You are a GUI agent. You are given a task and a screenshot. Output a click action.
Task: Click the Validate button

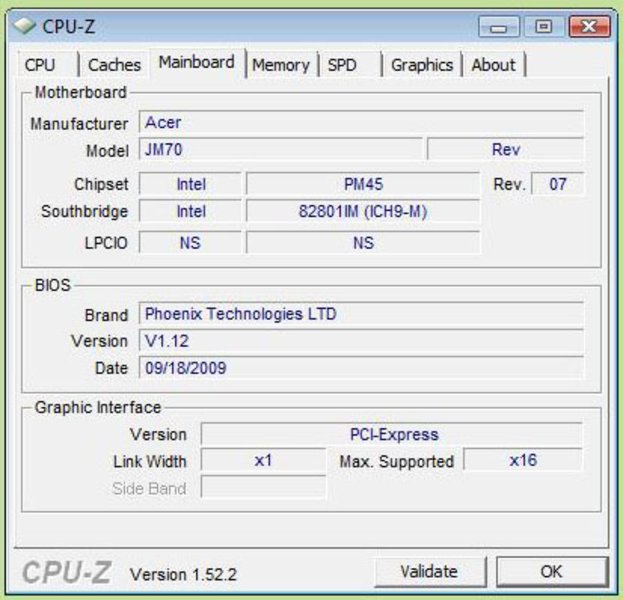[430, 572]
